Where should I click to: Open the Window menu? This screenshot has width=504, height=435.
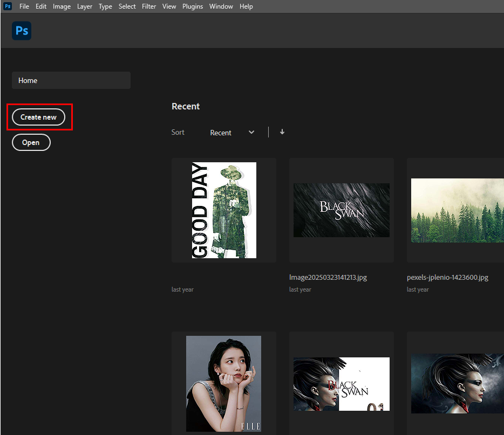coord(221,6)
